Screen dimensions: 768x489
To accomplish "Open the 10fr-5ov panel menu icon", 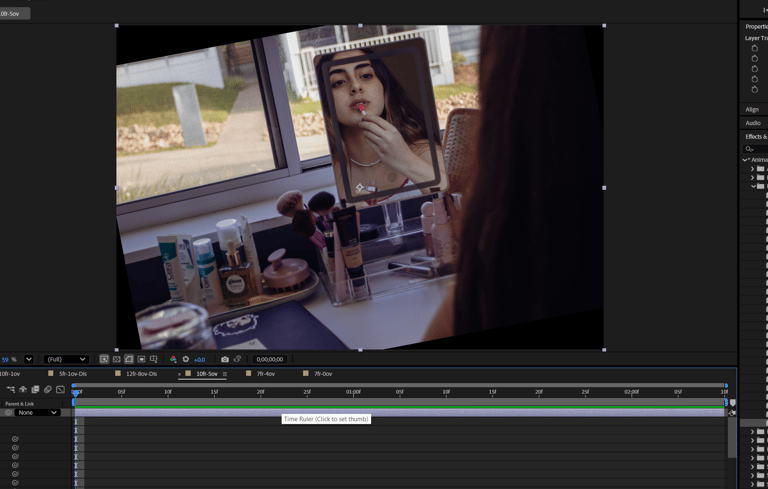I will tap(225, 374).
